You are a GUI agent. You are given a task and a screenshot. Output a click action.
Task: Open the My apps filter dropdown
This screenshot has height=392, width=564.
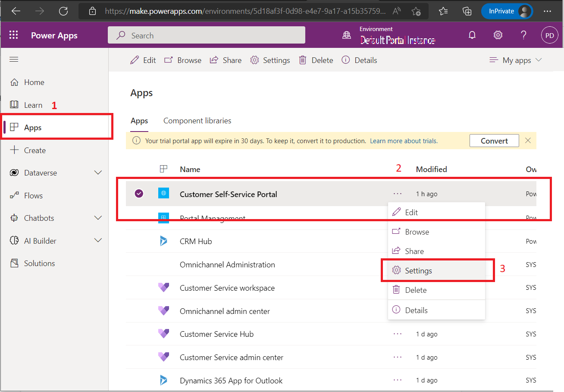516,60
